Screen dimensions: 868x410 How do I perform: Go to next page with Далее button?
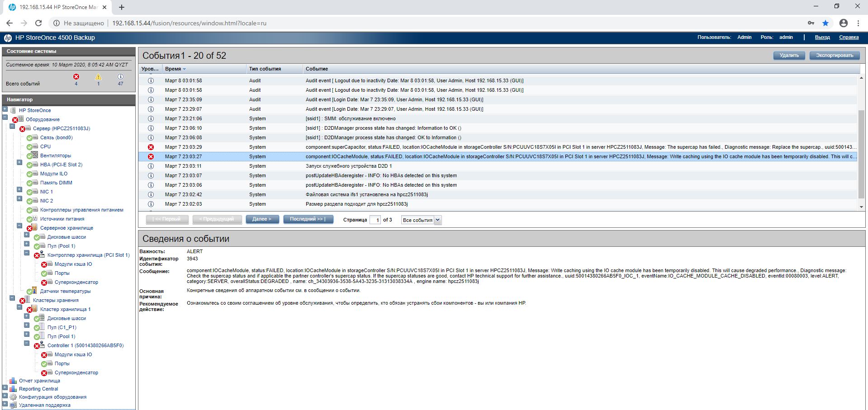262,219
